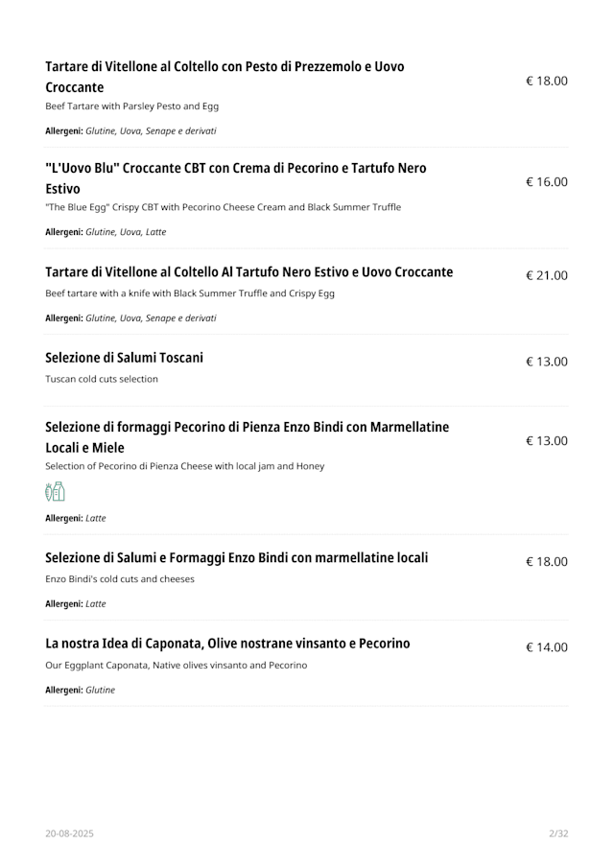Click the Tartare di Vitellone con Pesto title

[224, 77]
